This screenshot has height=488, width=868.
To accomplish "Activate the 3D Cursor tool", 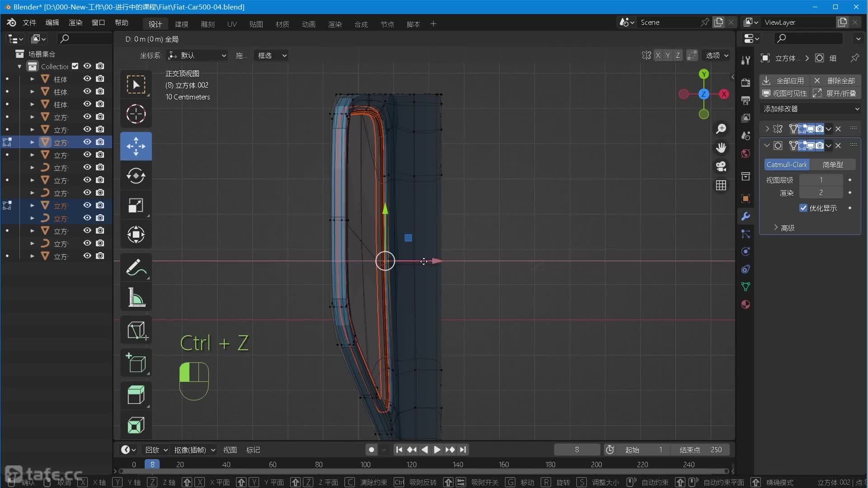I will click(x=136, y=114).
